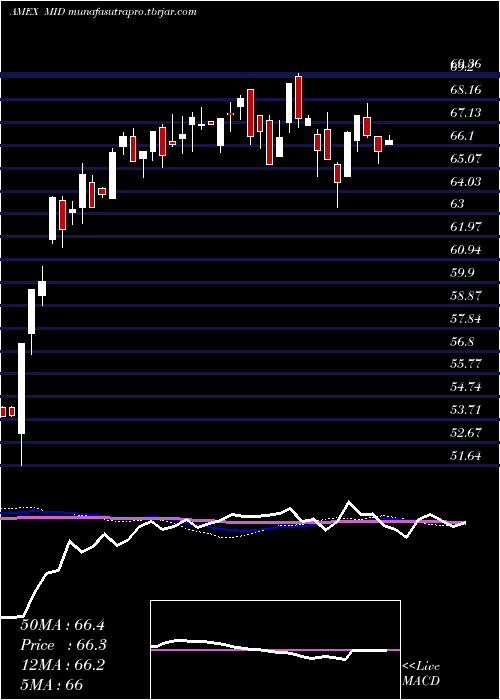
Task: Click the 67.13 price axis label
Action: [x=466, y=112]
